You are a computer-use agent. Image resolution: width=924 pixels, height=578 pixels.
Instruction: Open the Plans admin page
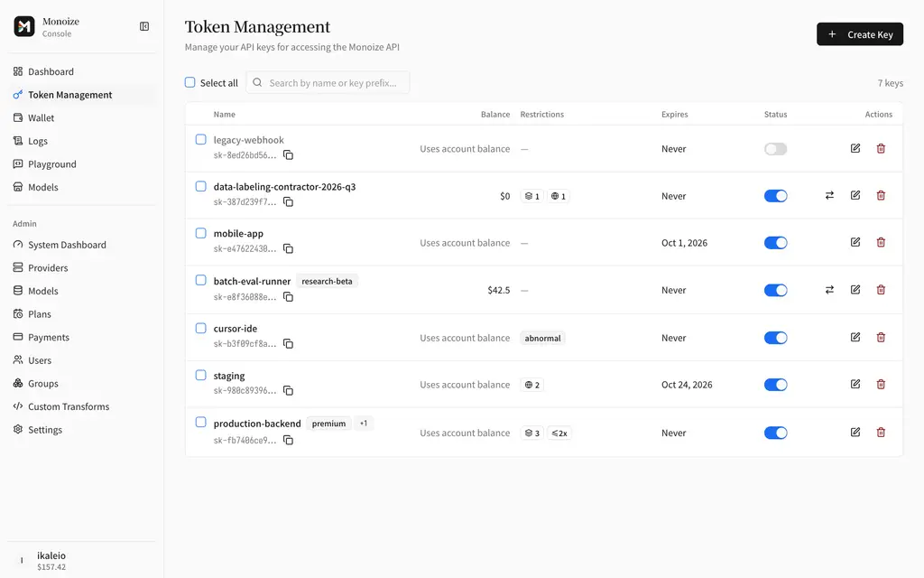tap(81, 313)
